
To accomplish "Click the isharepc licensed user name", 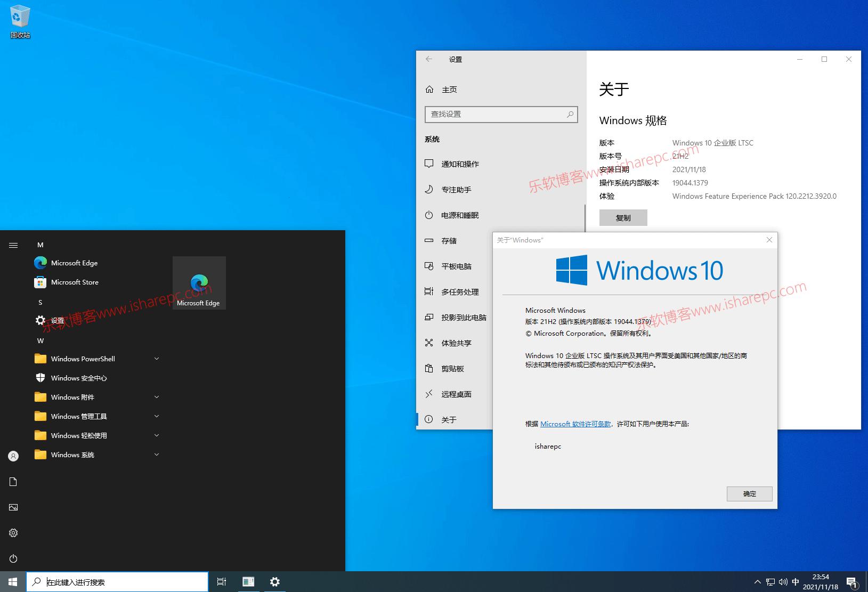I will [x=548, y=447].
